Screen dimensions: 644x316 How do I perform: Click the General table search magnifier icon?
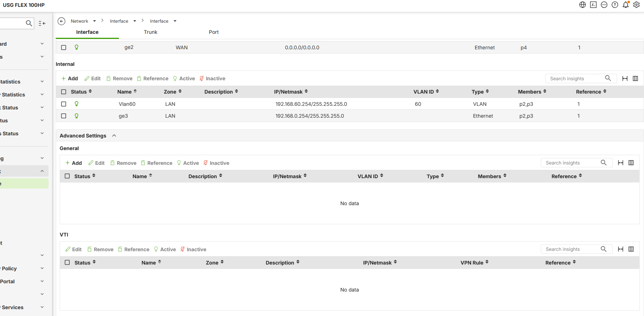(x=604, y=163)
